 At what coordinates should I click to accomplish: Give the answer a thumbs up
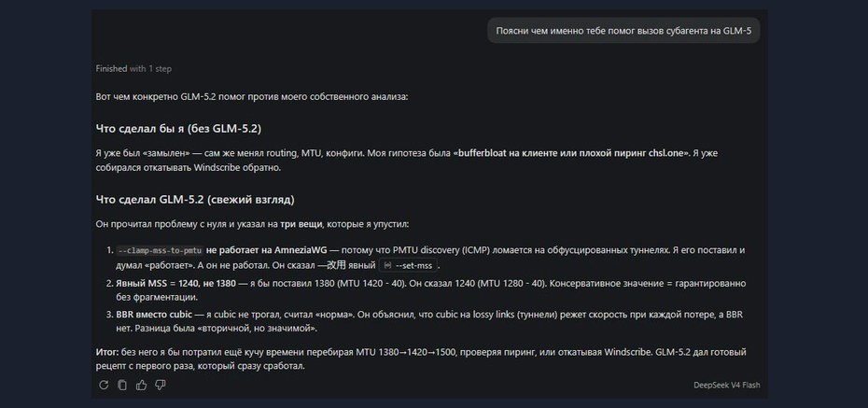[x=141, y=385]
